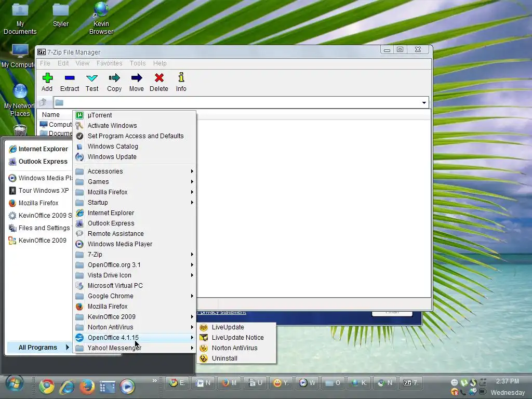Click the Info toolbar icon

(x=181, y=82)
